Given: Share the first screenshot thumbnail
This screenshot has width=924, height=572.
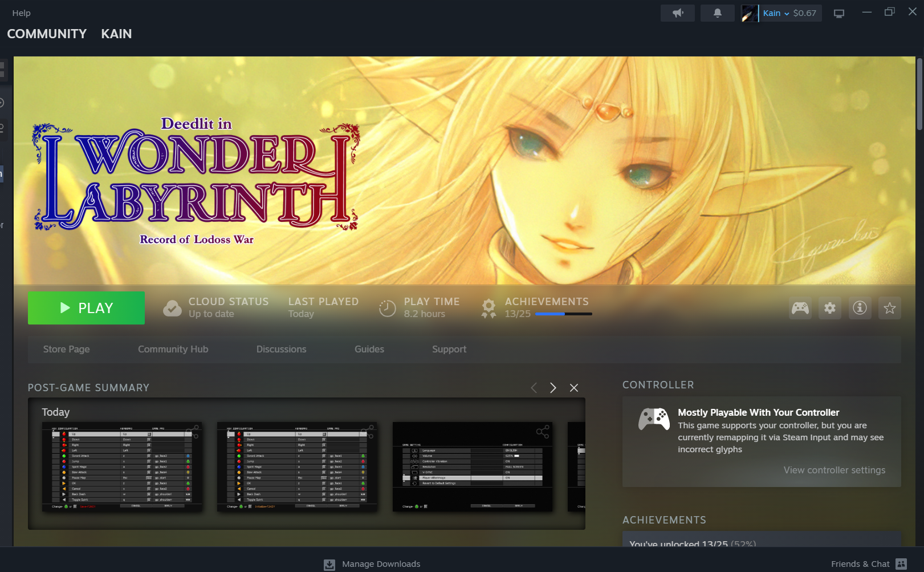Looking at the screenshot, I should click(193, 431).
